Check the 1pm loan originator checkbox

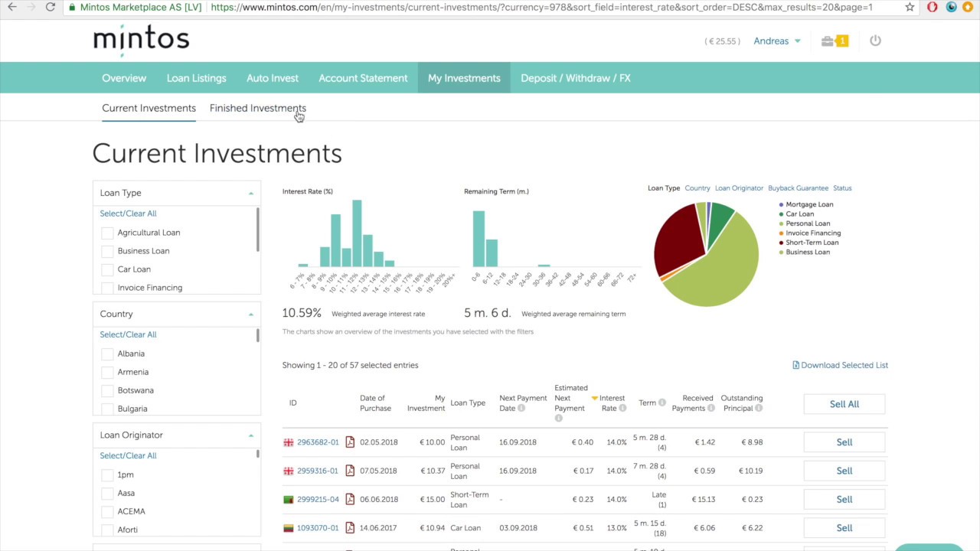pyautogui.click(x=107, y=474)
